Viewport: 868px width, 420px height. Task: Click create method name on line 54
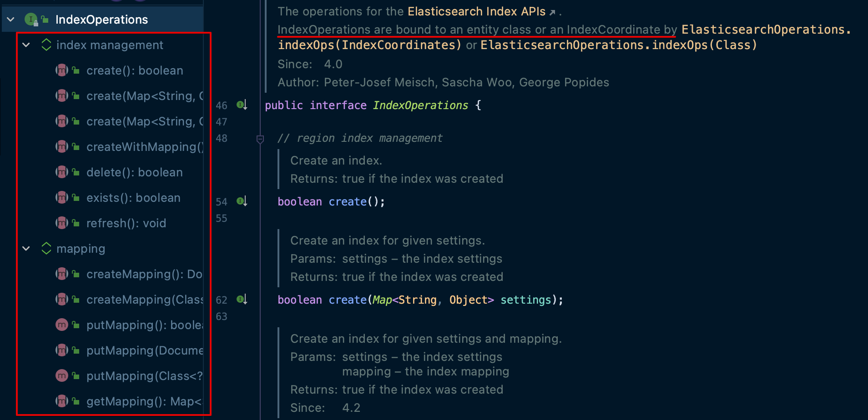pos(348,201)
